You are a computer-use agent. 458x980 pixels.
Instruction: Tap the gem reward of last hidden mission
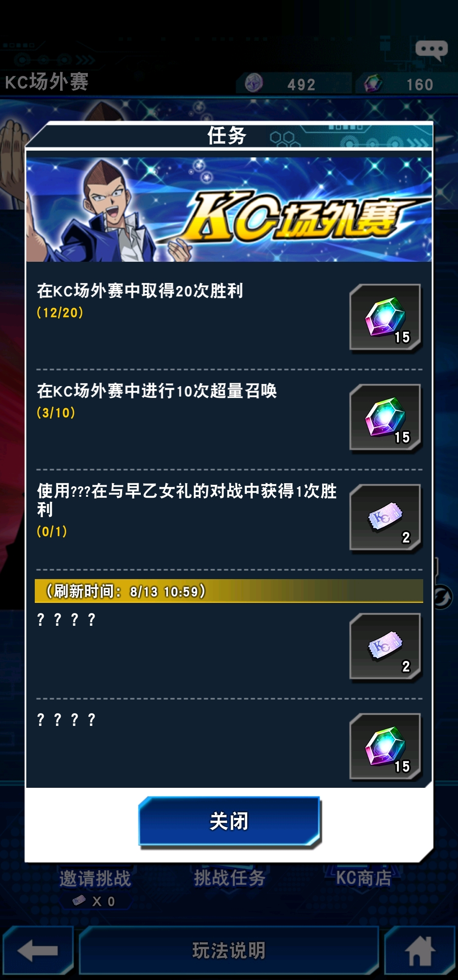(x=385, y=747)
